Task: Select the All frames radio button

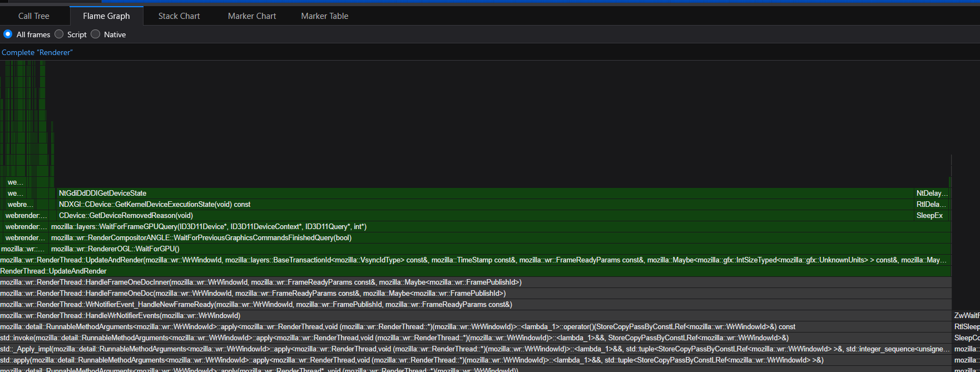Action: tap(8, 34)
